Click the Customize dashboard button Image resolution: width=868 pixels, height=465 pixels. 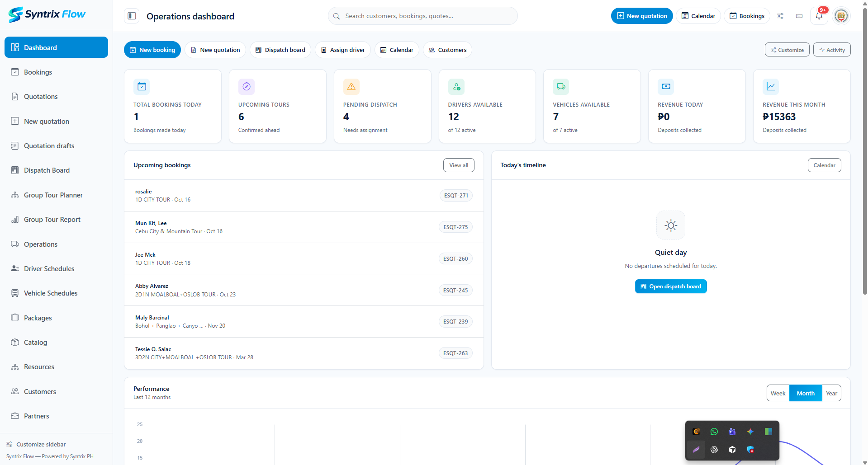tap(787, 50)
